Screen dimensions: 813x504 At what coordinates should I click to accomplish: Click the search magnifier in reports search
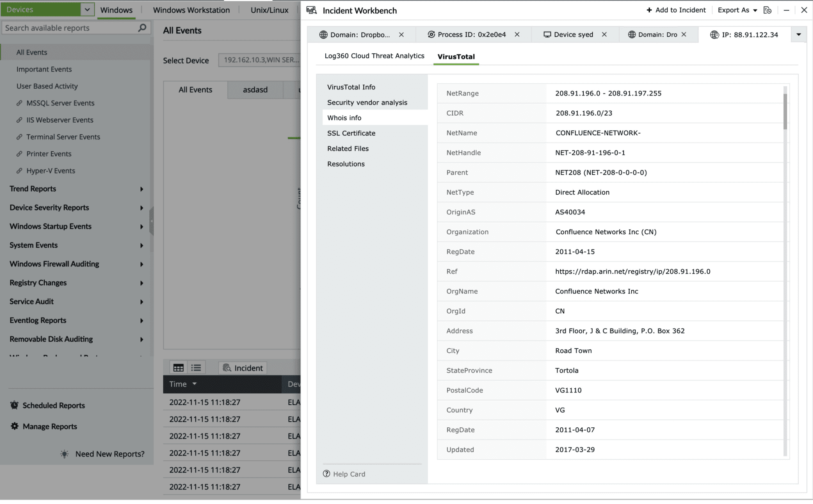[x=142, y=28]
